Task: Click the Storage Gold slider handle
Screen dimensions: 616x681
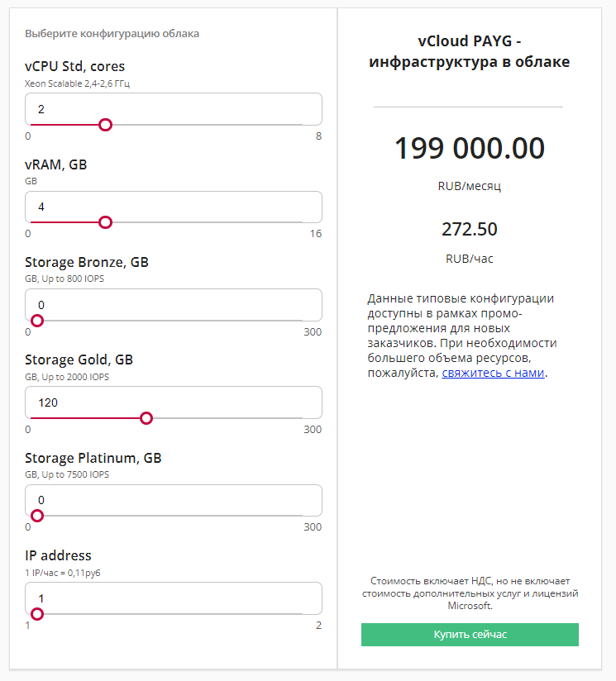Action: coord(146,418)
